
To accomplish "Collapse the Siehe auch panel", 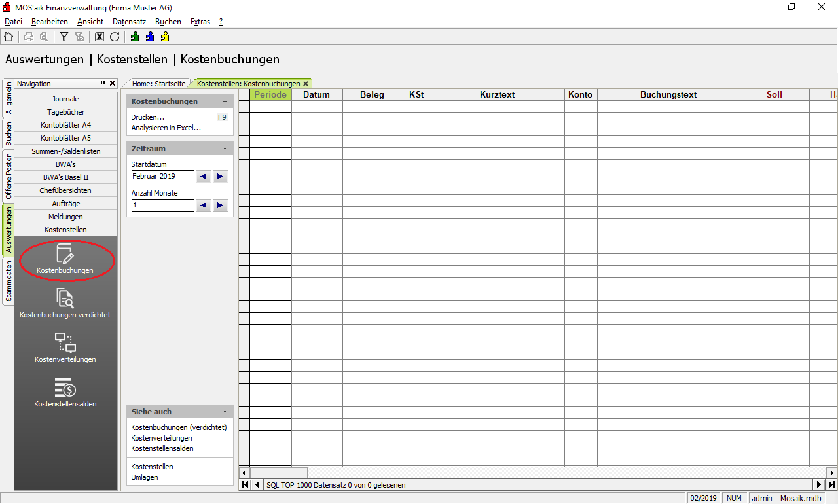I will coord(225,412).
